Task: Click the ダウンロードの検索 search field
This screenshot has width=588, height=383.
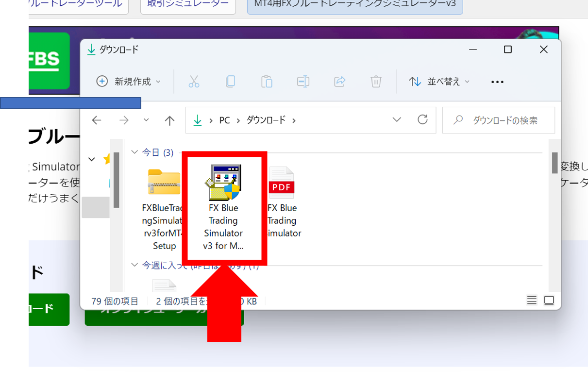Action: click(499, 120)
